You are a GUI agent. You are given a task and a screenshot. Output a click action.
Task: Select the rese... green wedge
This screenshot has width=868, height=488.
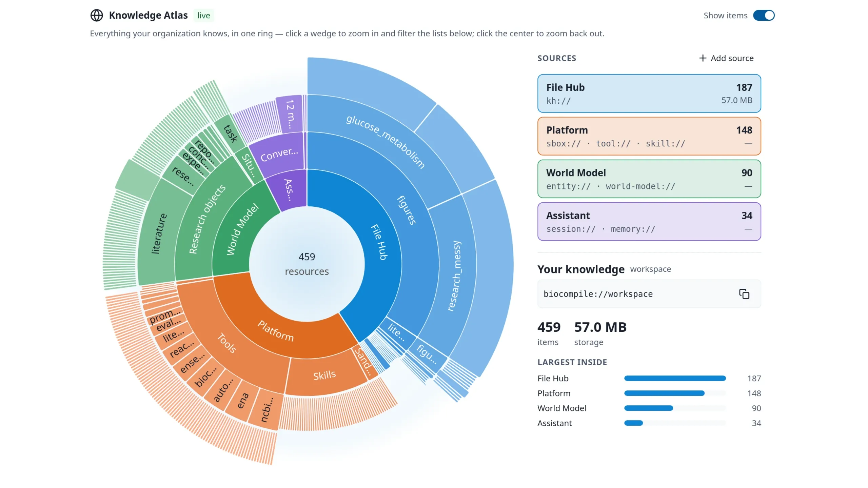183,176
